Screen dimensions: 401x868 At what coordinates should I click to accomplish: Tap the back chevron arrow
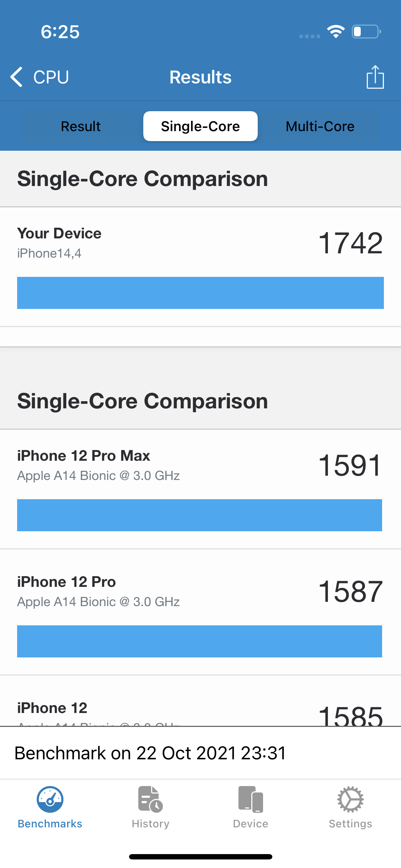pos(16,77)
